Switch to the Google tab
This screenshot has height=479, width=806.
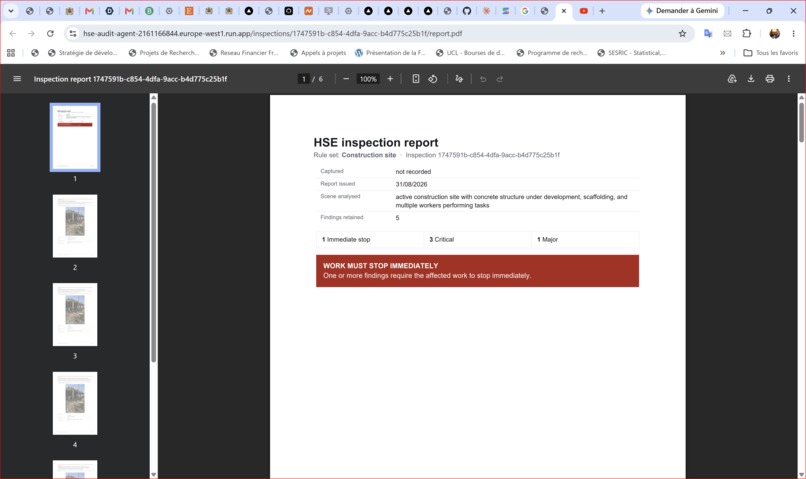[x=525, y=11]
